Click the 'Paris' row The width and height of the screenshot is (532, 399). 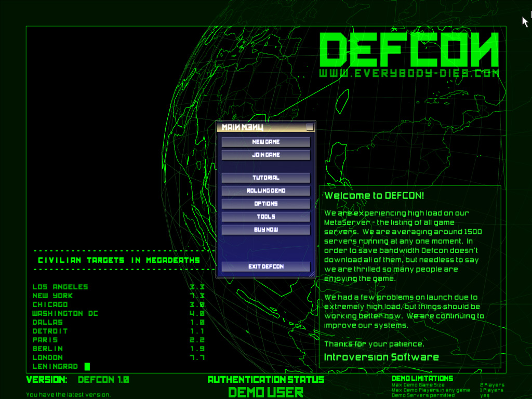click(x=118, y=340)
